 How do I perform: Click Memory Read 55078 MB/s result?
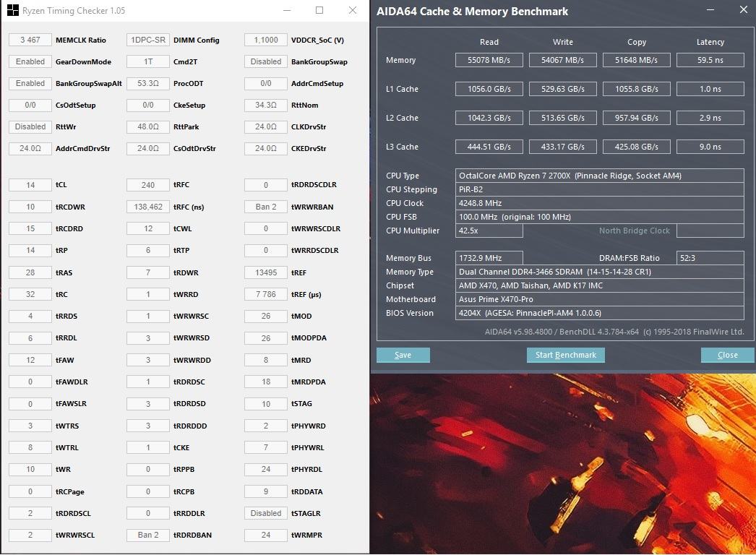489,60
